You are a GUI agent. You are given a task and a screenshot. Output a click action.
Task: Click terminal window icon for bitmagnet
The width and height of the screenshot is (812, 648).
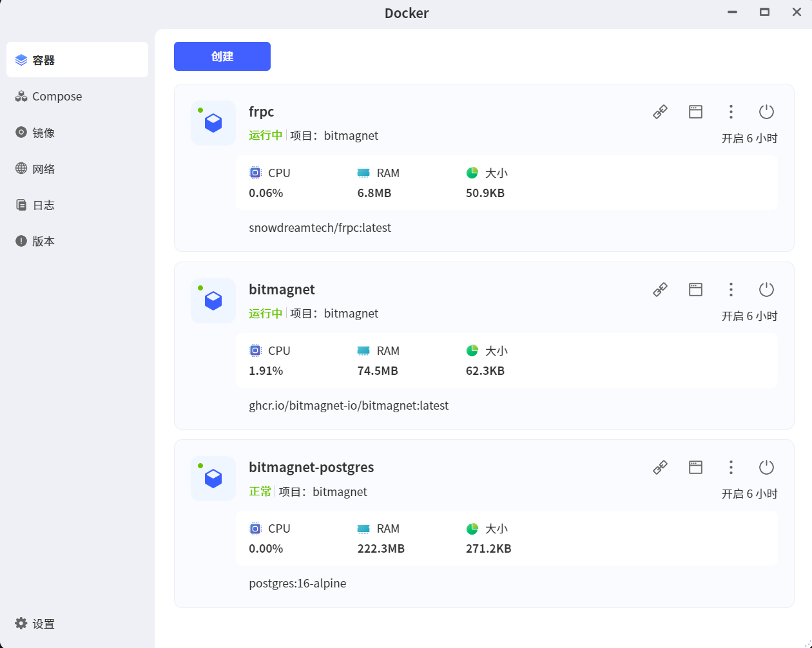[695, 290]
